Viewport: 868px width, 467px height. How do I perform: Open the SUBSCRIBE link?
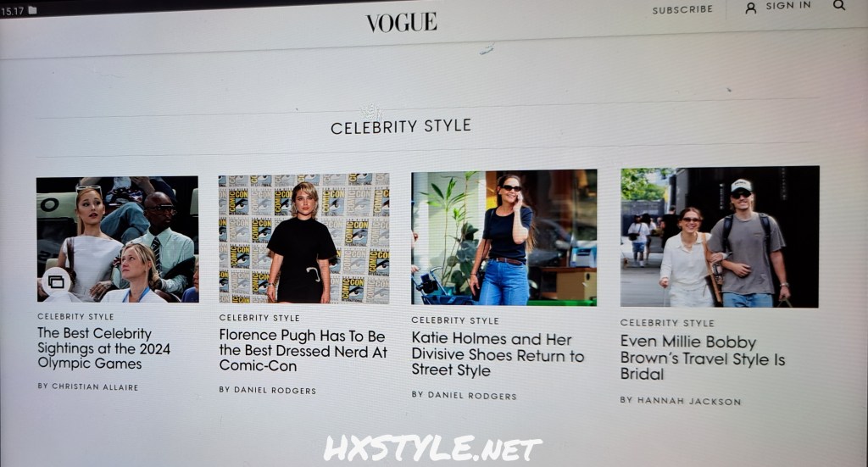682,10
